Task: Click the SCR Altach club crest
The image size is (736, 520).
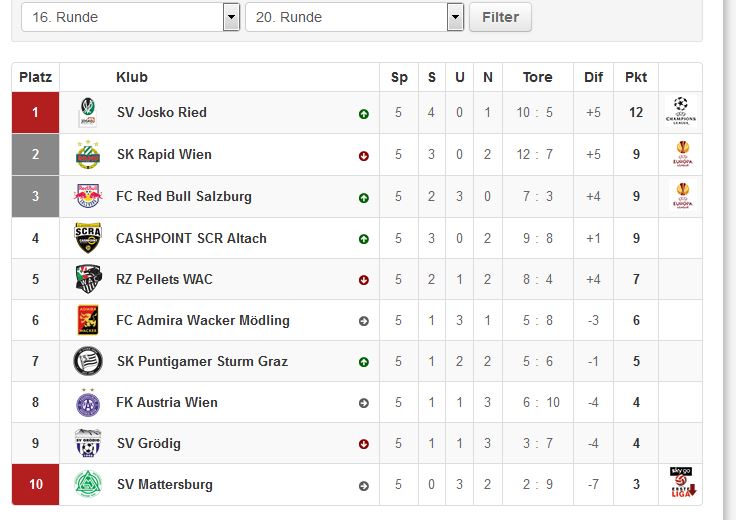Action: (88, 237)
